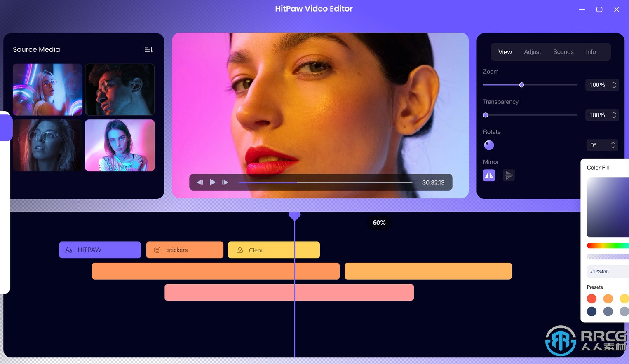Increase the Zoom value with up arrow
Image resolution: width=629 pixels, height=364 pixels.
tap(614, 82)
